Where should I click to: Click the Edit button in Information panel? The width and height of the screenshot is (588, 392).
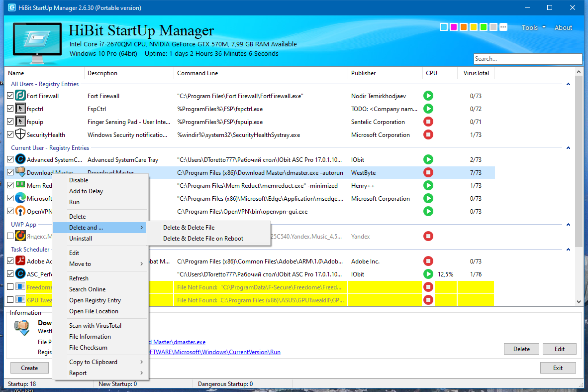[x=559, y=349]
